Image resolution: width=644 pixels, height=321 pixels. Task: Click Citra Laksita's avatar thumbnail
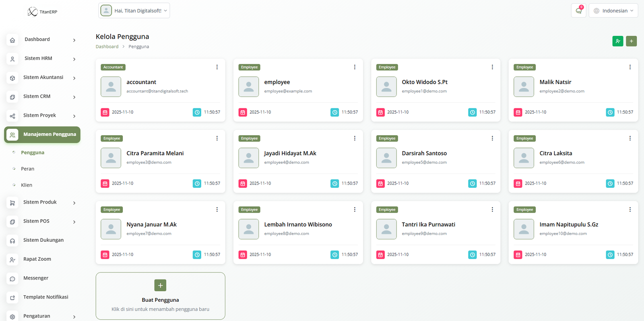click(524, 158)
